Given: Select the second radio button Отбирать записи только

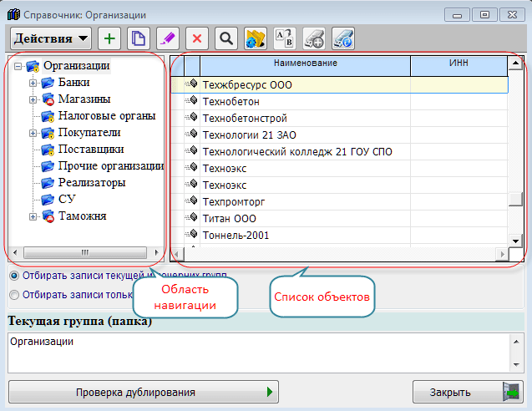Looking at the screenshot, I should (x=14, y=295).
